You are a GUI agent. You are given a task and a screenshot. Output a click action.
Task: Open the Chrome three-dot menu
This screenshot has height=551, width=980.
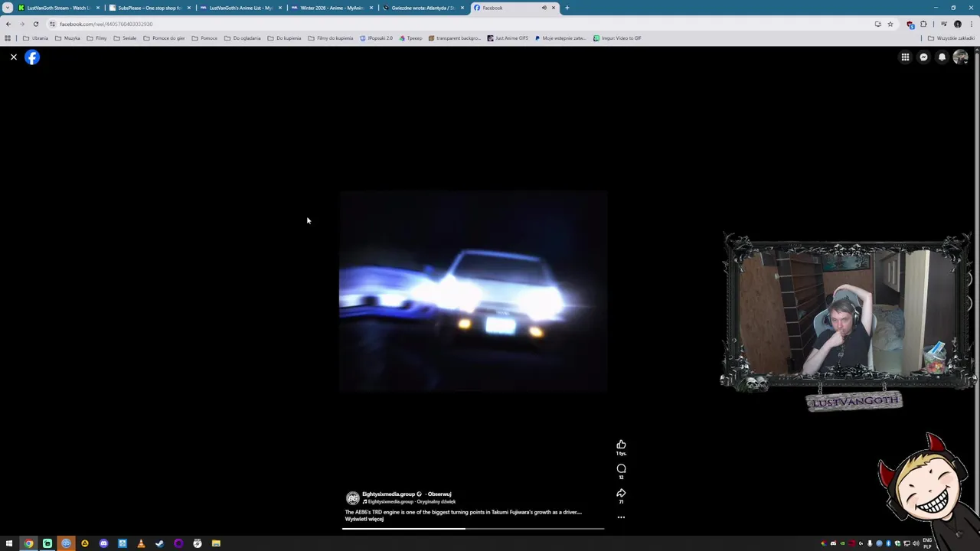[x=971, y=24]
